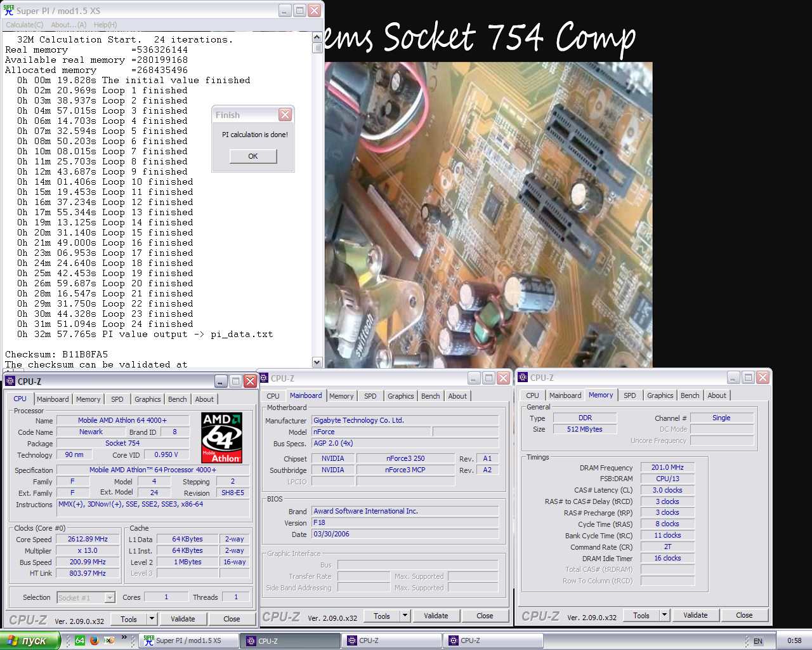
Task: Click Validate in the Mainboard CPU-Z window
Action: coord(436,616)
